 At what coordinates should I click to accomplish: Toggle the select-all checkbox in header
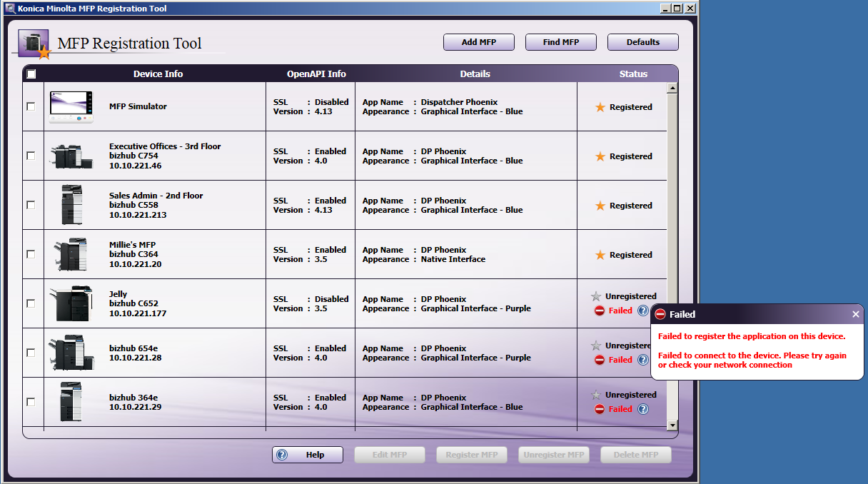[31, 74]
